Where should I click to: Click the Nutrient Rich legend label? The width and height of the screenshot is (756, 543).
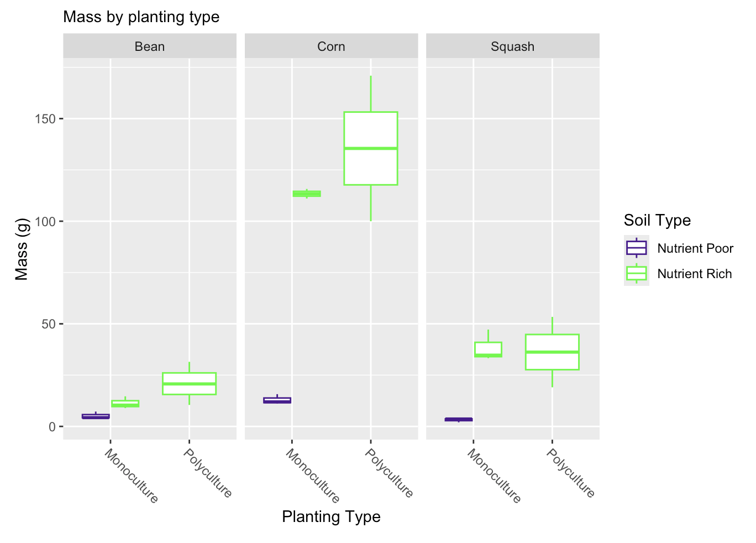695,274
